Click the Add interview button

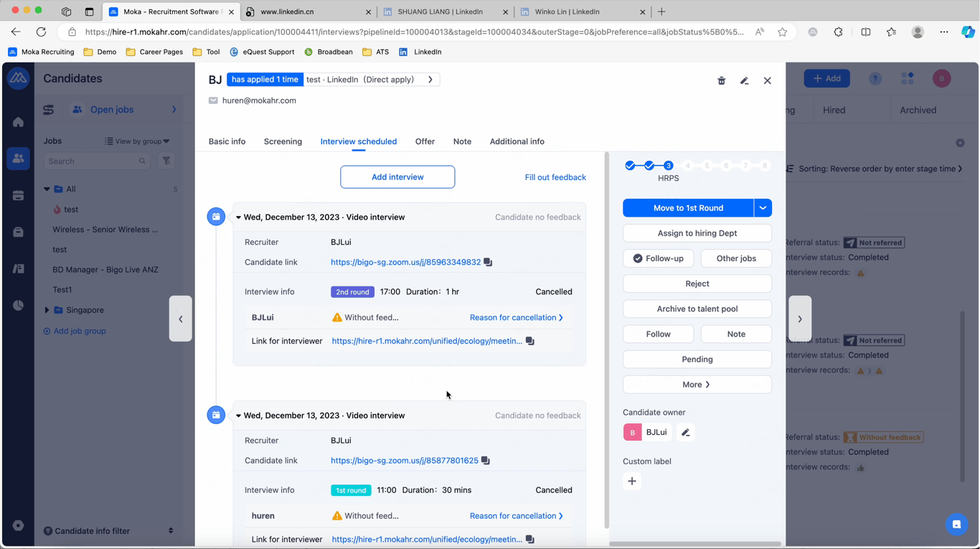click(x=397, y=177)
